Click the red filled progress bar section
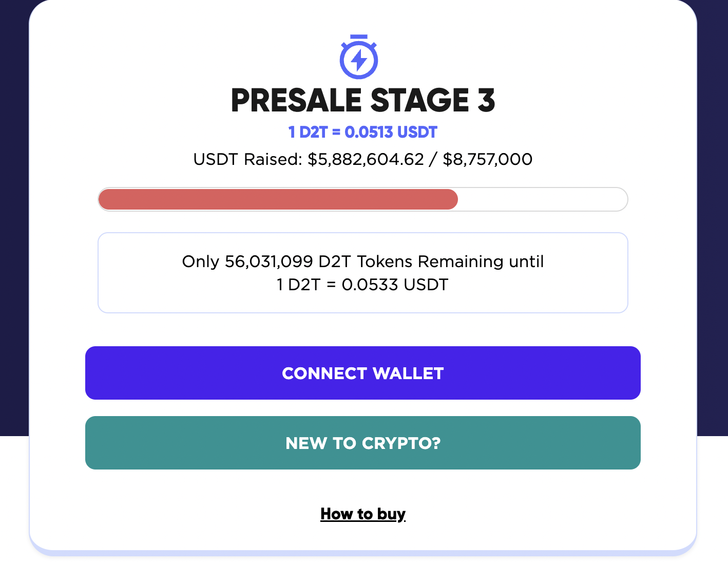728x563 pixels. point(278,199)
